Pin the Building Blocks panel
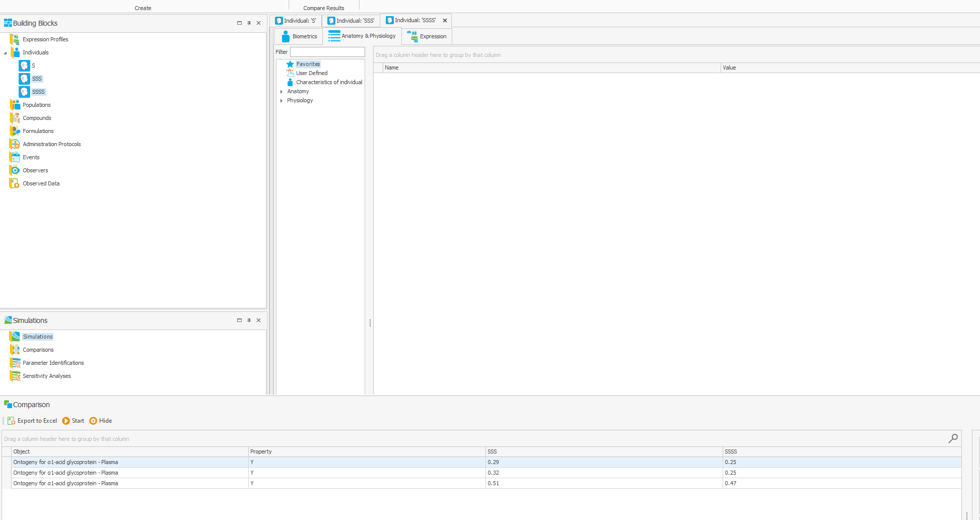This screenshot has height=520, width=980. coord(249,23)
